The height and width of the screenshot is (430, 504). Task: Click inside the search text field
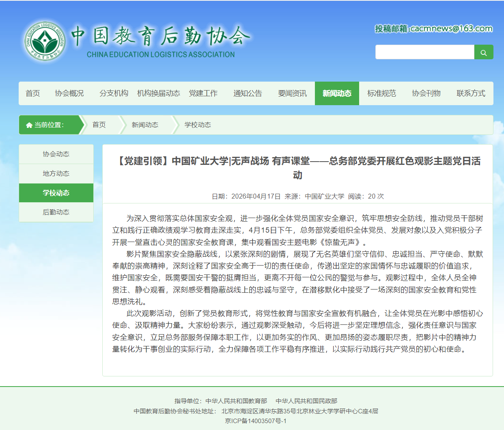coord(424,52)
